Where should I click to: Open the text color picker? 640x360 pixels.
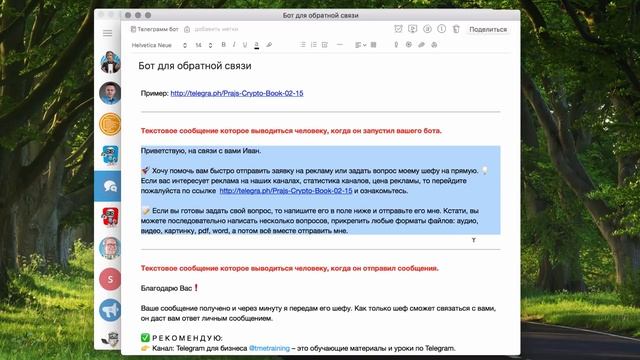tap(256, 45)
